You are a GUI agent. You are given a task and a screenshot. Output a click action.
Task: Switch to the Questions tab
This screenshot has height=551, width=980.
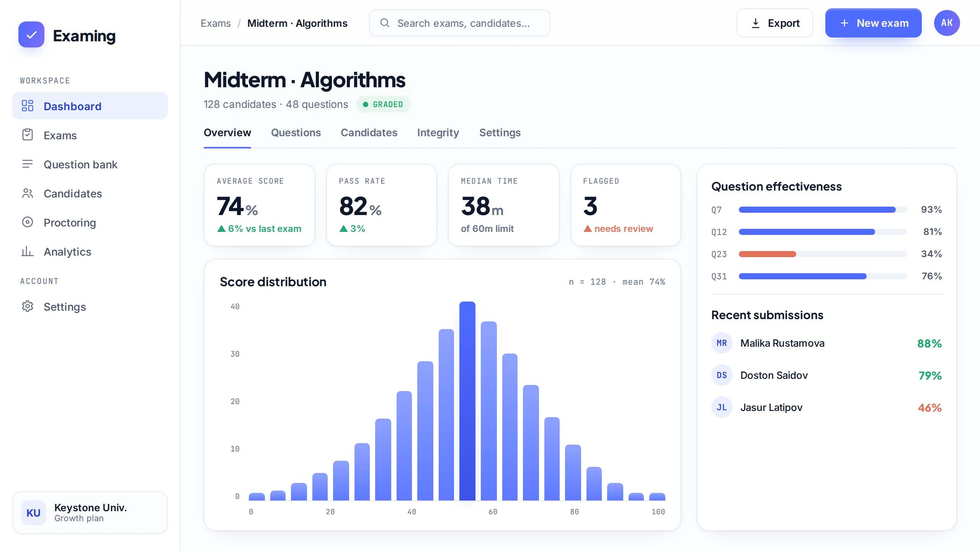coord(296,133)
